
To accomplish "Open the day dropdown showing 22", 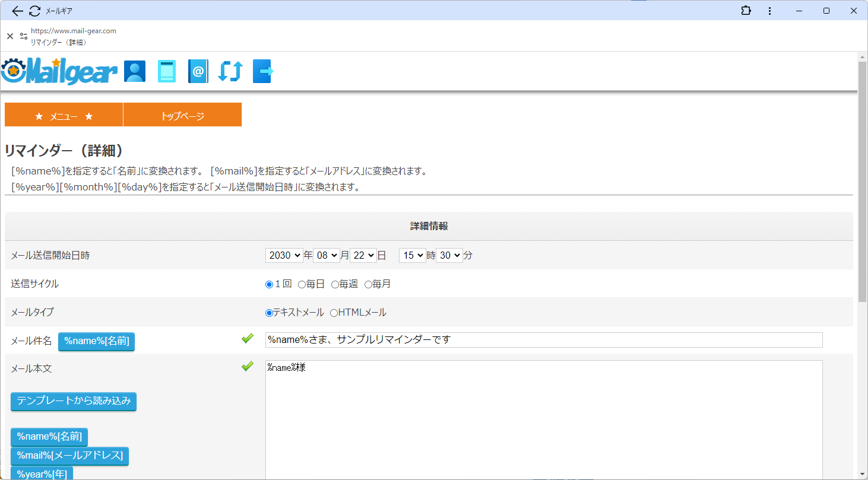I will click(363, 255).
